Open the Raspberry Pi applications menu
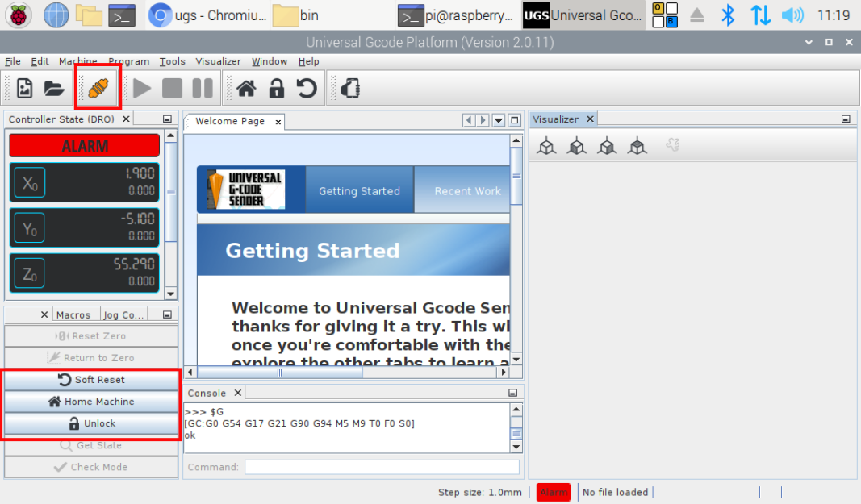 pos(18,15)
